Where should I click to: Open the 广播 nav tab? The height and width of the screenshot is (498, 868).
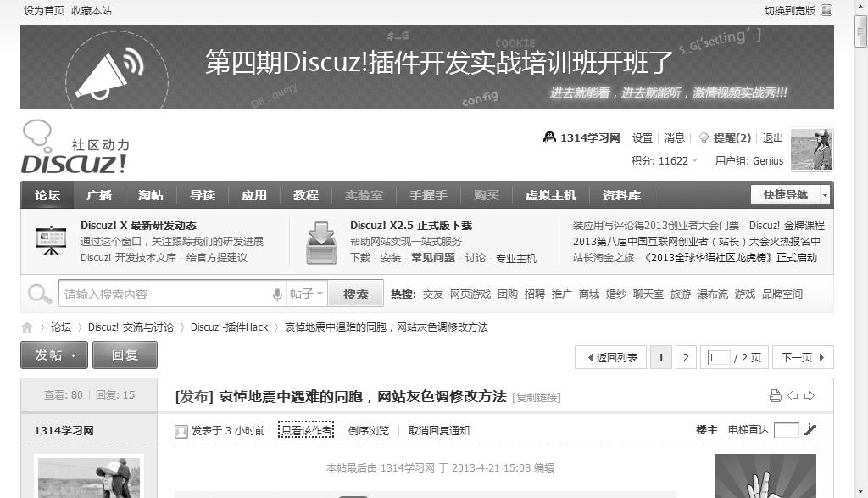click(x=99, y=195)
